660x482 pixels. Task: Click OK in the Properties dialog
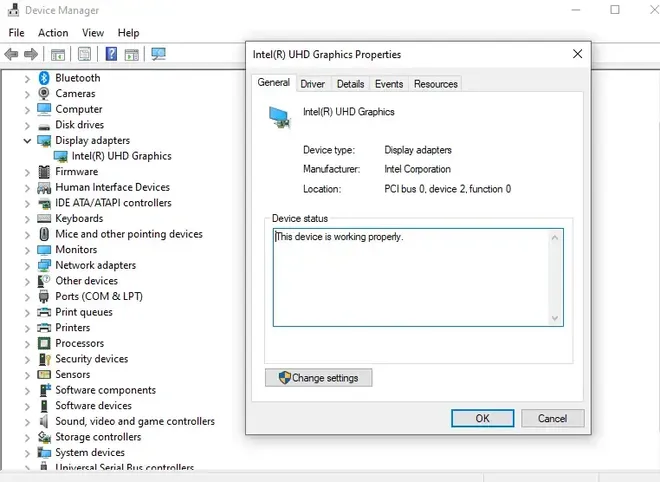482,418
